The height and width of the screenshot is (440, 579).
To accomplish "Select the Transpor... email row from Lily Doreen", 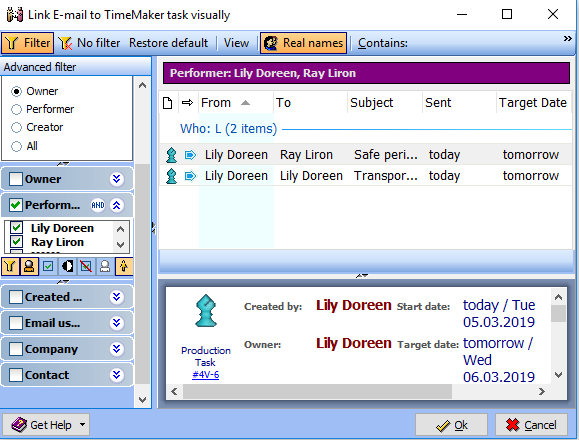I will [365, 176].
